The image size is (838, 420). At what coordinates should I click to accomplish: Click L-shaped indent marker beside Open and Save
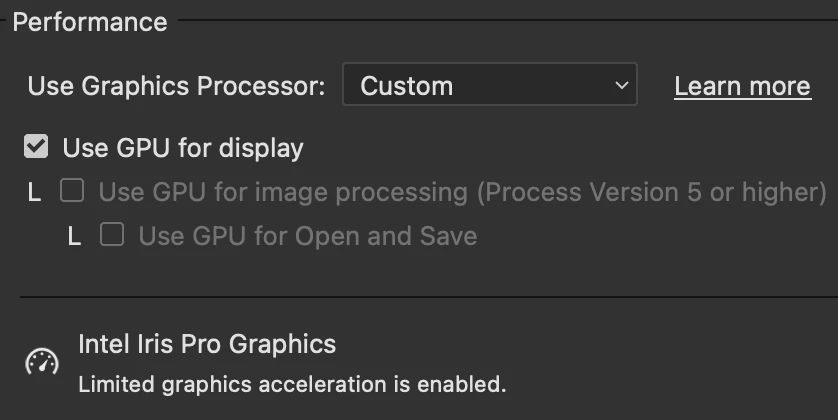[74, 237]
